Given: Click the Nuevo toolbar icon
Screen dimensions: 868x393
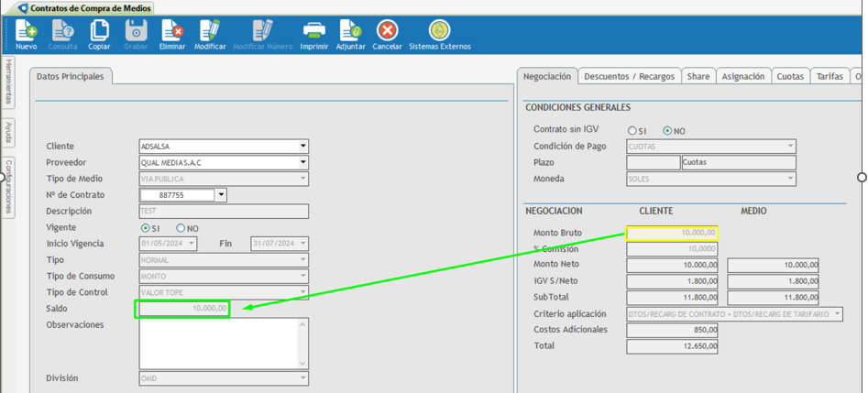Looking at the screenshot, I should [x=26, y=30].
